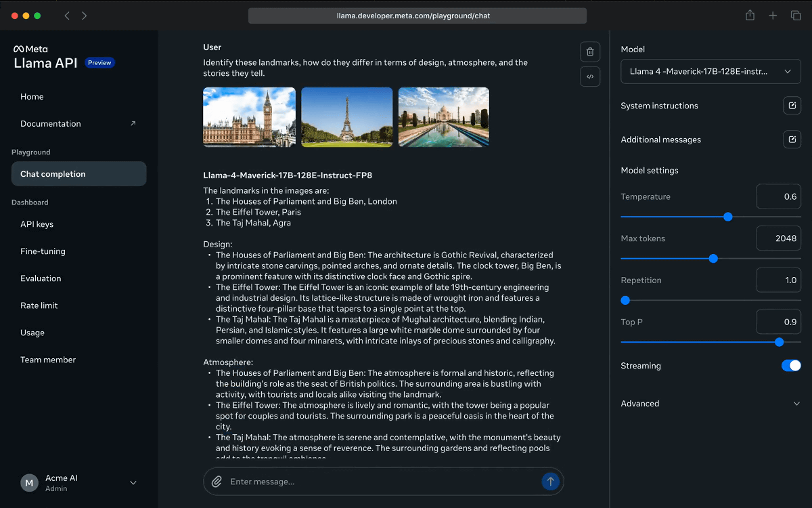Edit System instructions with the pencil icon
The width and height of the screenshot is (812, 508).
coord(792,106)
